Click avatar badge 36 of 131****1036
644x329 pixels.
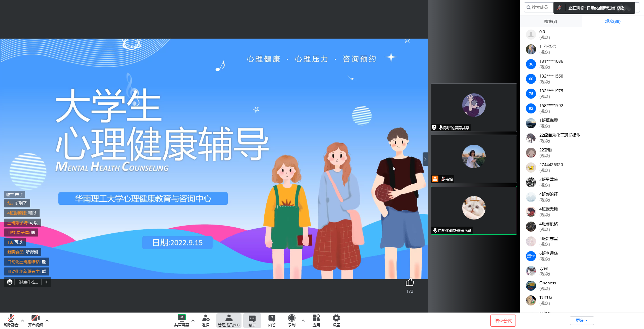click(x=531, y=64)
